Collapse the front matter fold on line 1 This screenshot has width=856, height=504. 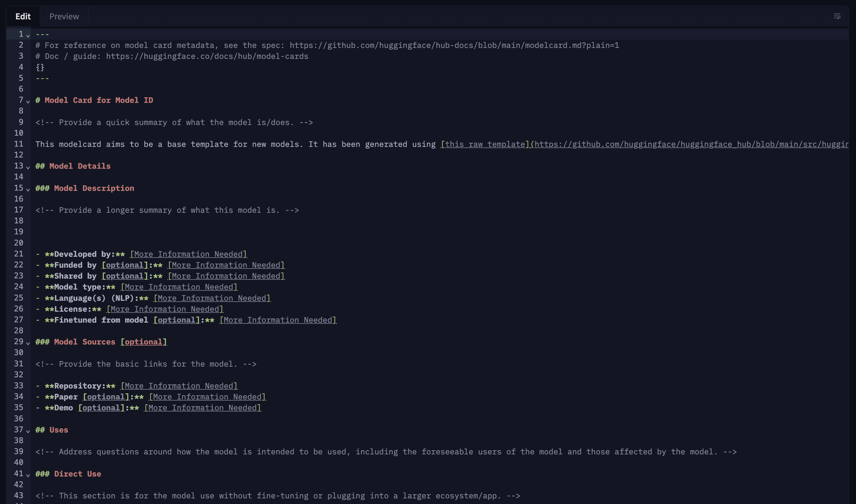tap(28, 35)
